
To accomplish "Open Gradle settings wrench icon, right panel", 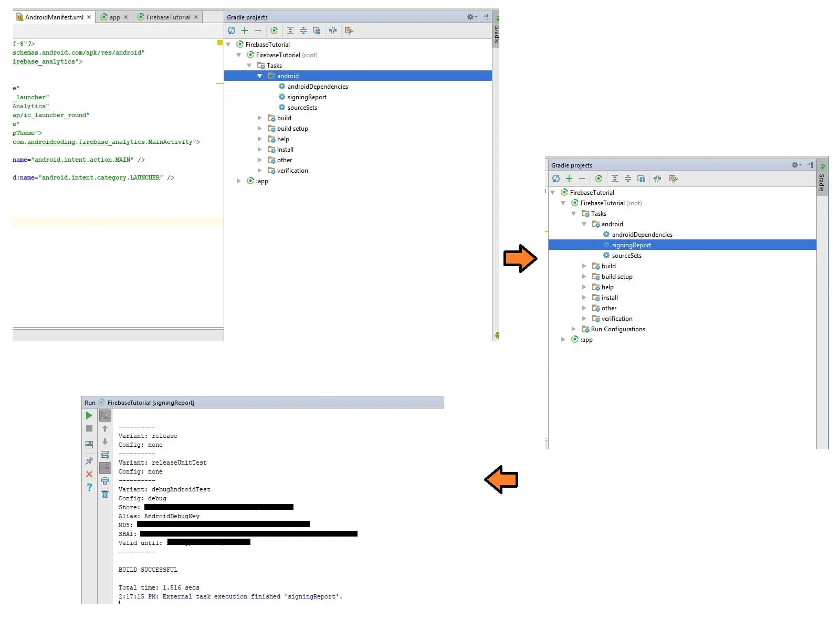I will click(674, 178).
